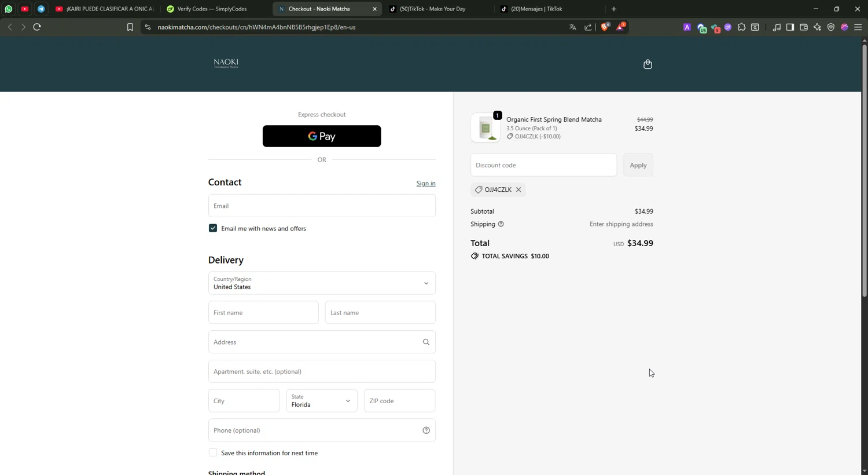Open Brave Wallet icon
Viewport: 868px width, 475px height.
[x=804, y=27]
